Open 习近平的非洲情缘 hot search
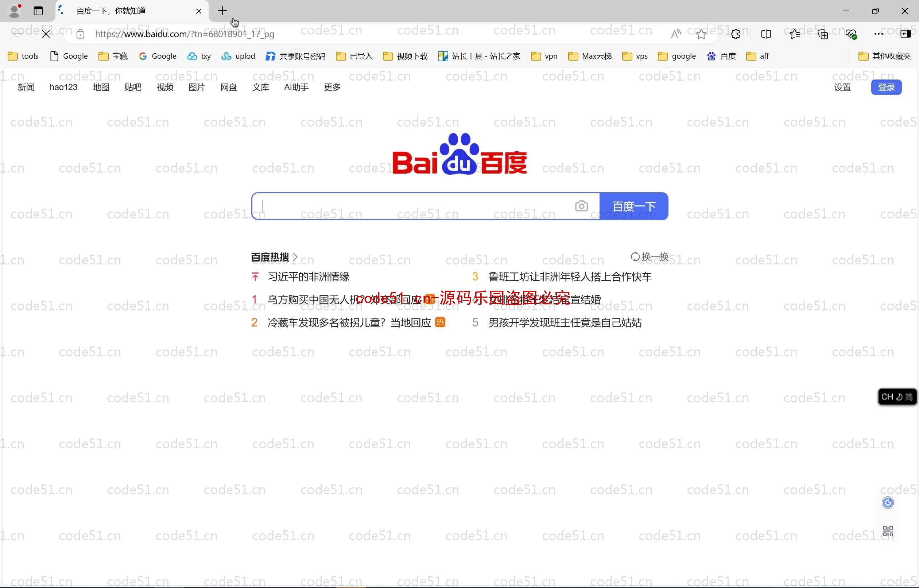Image resolution: width=919 pixels, height=588 pixels. (309, 277)
